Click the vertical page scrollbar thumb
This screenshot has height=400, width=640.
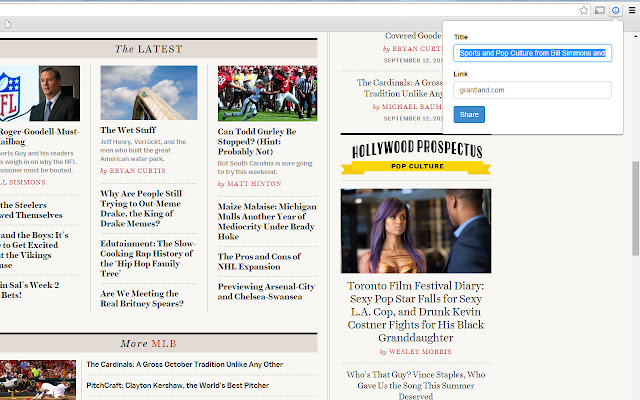(x=636, y=208)
